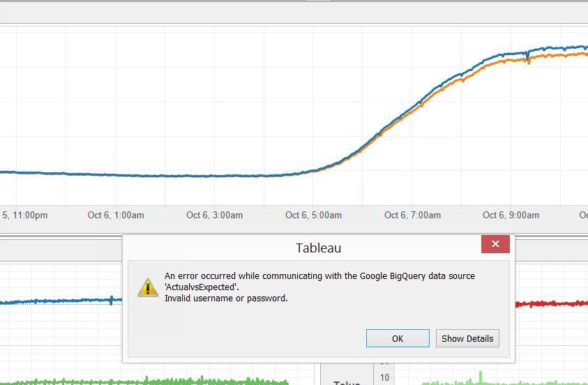Click the 'Oct 6, 9:00am' axis label
Screen dimensions: 588x385
click(511, 216)
